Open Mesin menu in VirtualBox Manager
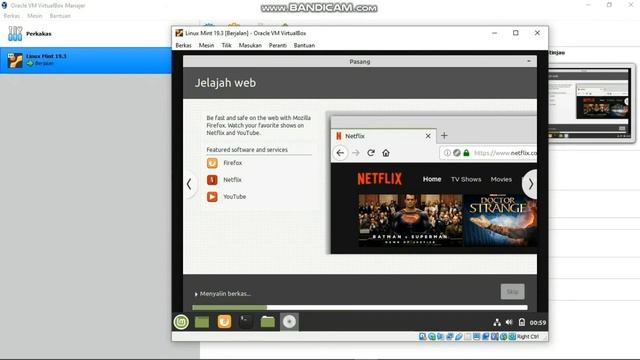This screenshot has width=640, height=360. click(x=35, y=16)
